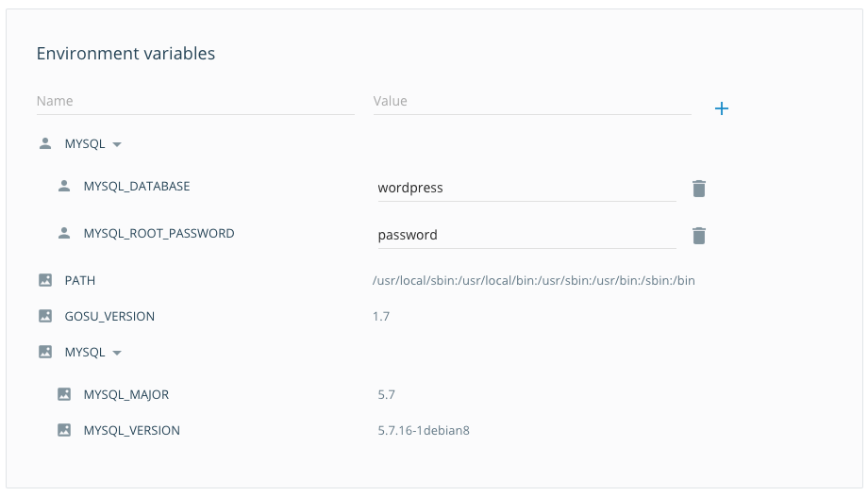Select the MYSQL_VERSION variable label
Screen dimensions: 868x496
pyautogui.click(x=132, y=430)
